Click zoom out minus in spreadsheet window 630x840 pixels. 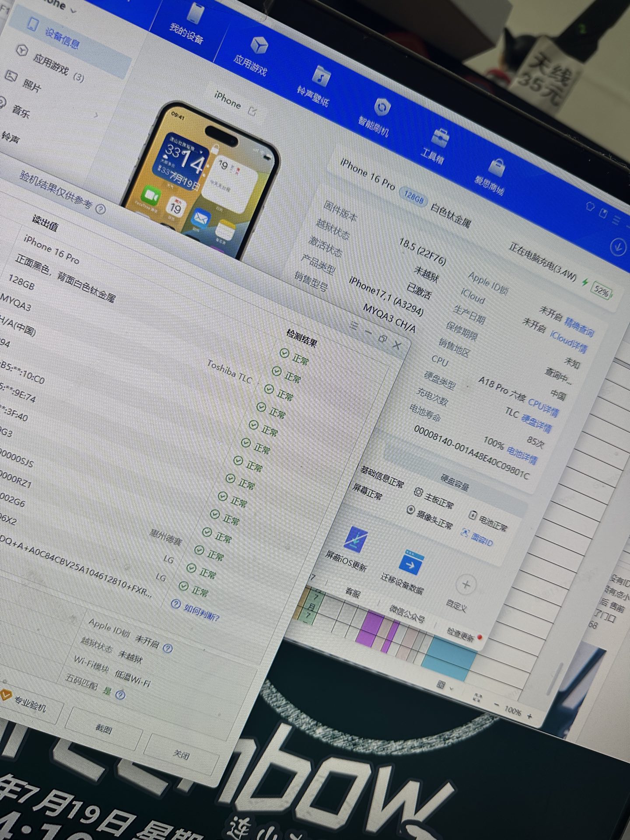(x=496, y=705)
